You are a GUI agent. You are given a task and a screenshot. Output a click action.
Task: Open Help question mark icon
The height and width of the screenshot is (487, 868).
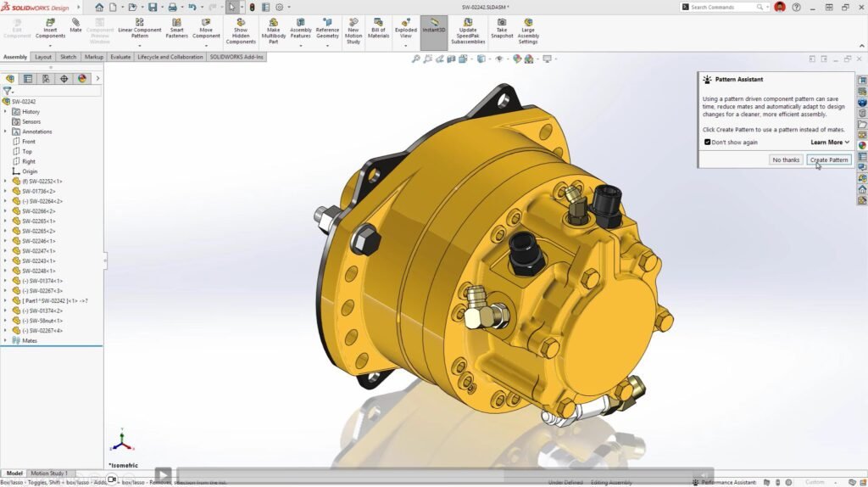click(796, 7)
